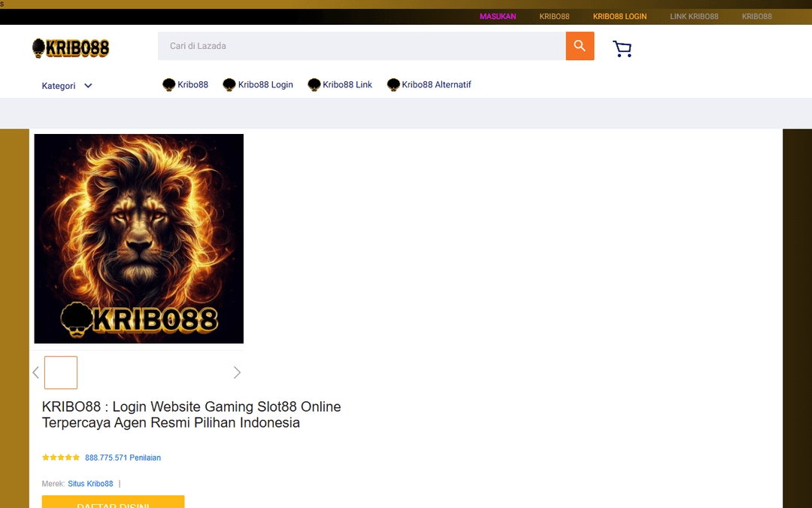Viewport: 812px width, 508px height.
Task: Open the Kribo88 Alternatif navigation link
Action: [437, 84]
